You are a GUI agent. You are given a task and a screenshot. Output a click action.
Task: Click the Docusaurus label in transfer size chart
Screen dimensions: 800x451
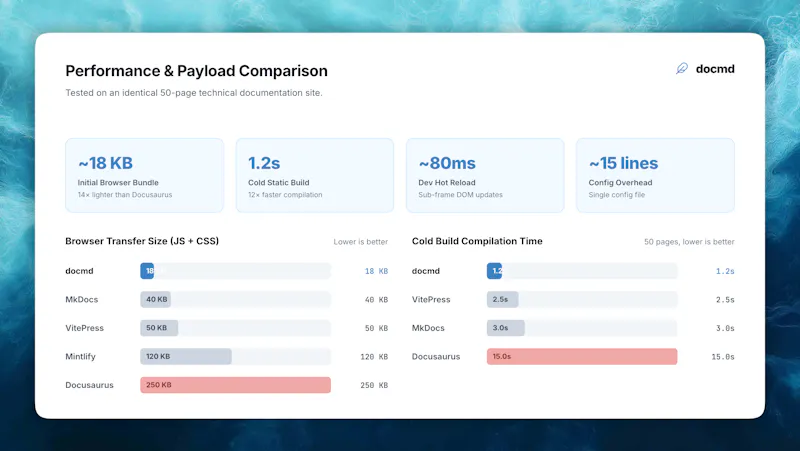pos(89,385)
